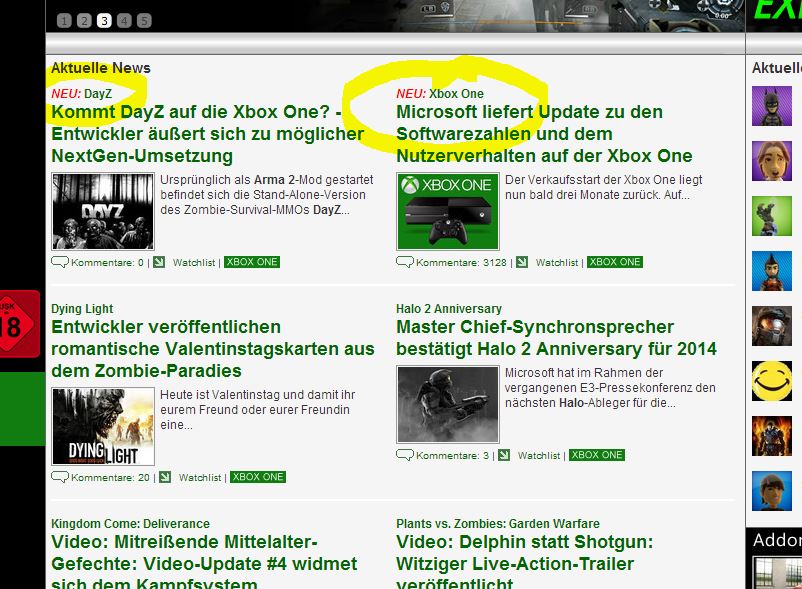Viewport: 802px width, 589px height.
Task: Click the Batman avatar in the sidebar
Action: click(x=772, y=105)
